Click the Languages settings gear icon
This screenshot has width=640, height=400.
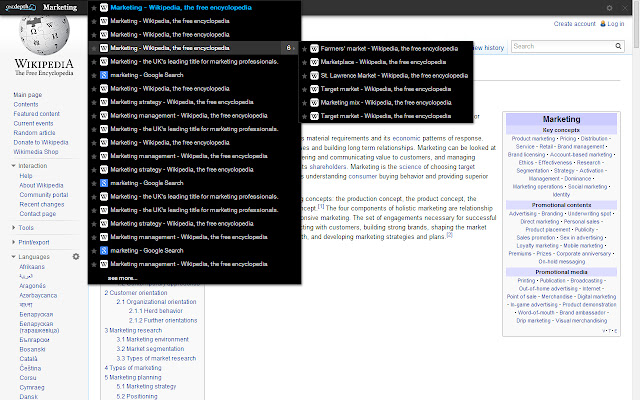click(75, 257)
